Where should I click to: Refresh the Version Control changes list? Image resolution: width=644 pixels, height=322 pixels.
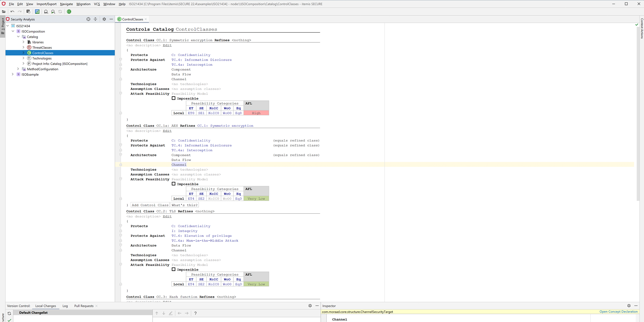9,313
